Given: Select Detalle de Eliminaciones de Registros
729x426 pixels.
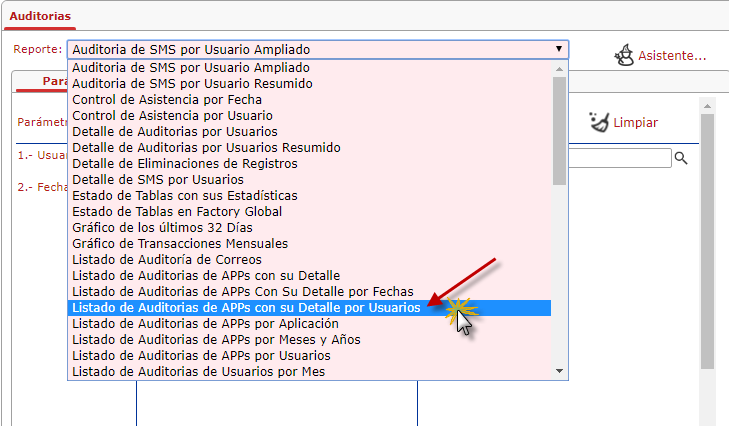Looking at the screenshot, I should 310,163.
